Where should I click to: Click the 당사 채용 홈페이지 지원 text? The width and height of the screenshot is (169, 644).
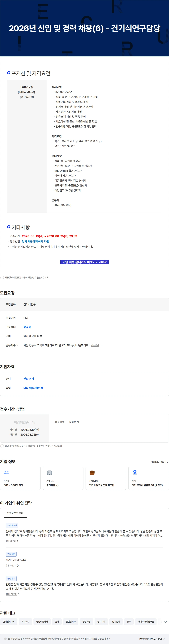(x=35, y=241)
